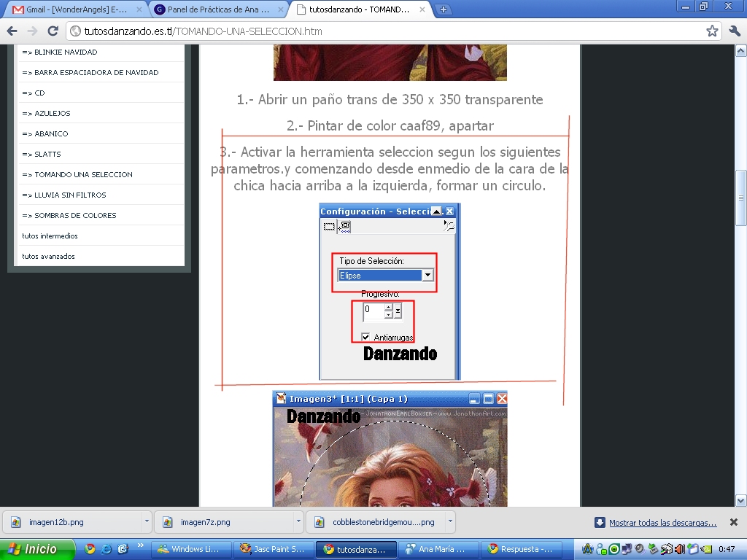Bookmark this page with the star icon
Screen dimensions: 747x560
pyautogui.click(x=712, y=31)
